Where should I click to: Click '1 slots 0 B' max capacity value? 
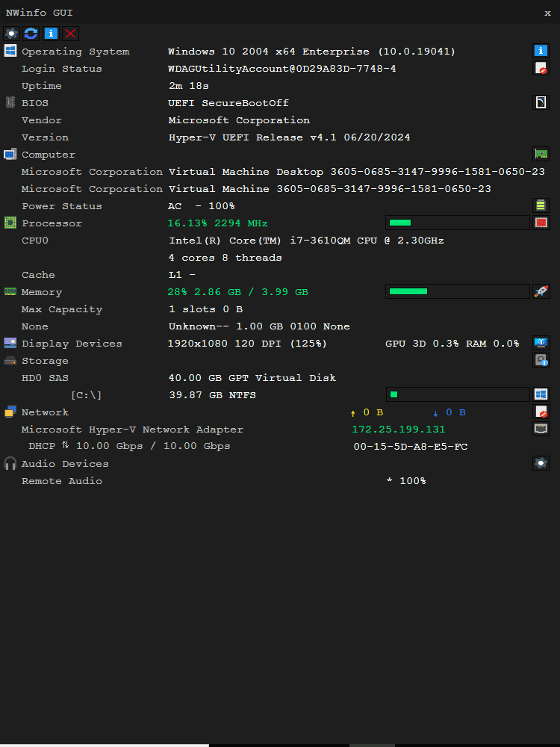[206, 309]
